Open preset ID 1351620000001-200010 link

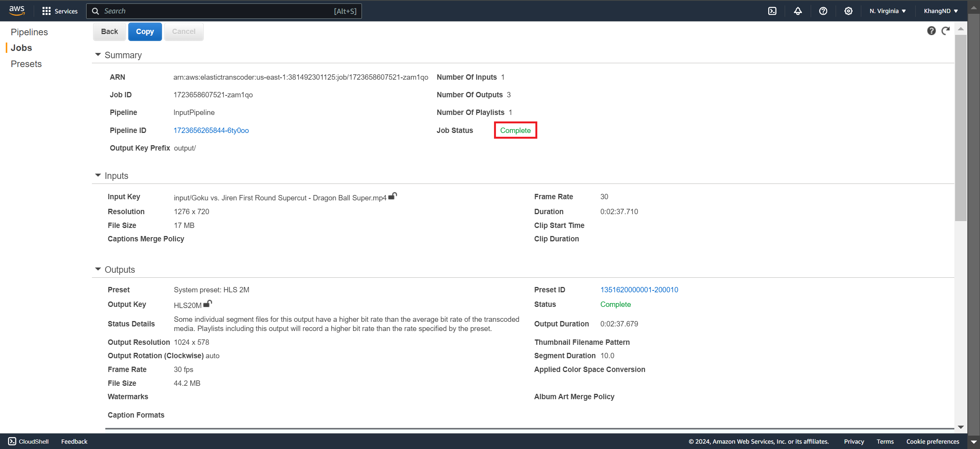[639, 290]
